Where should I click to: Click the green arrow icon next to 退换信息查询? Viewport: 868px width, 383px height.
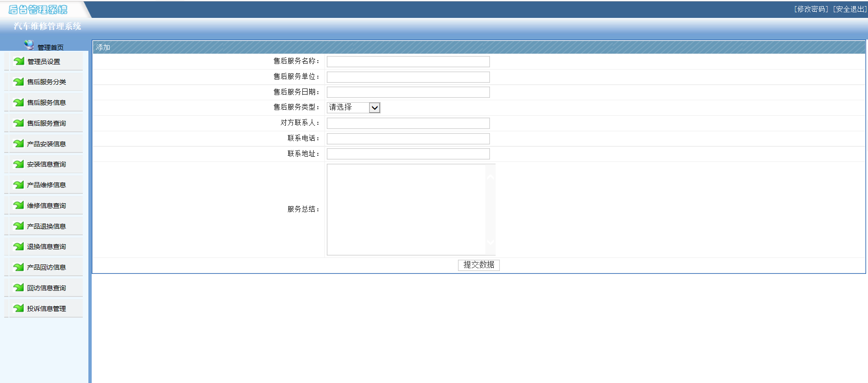(19, 247)
